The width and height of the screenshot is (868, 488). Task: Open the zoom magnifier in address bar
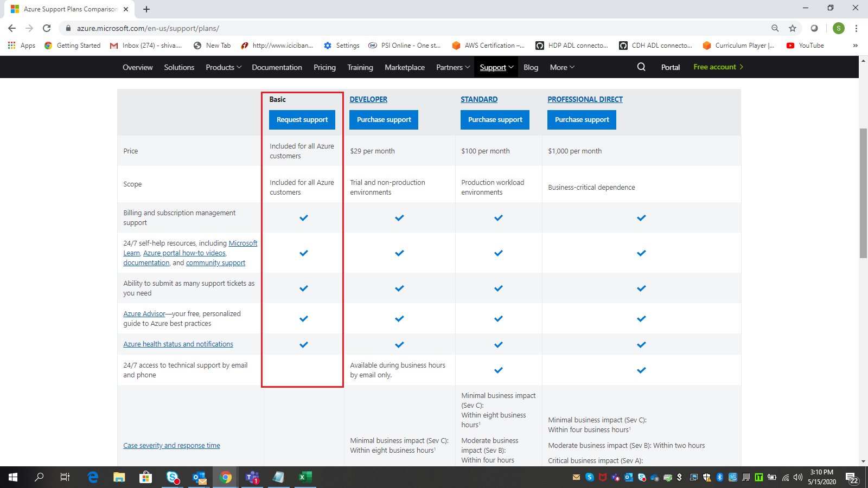775,28
